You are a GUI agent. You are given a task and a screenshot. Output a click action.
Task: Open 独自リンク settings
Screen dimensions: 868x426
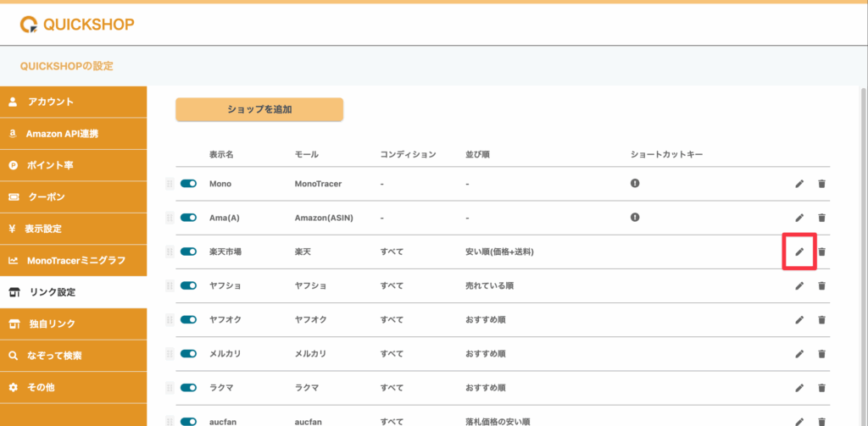point(74,324)
